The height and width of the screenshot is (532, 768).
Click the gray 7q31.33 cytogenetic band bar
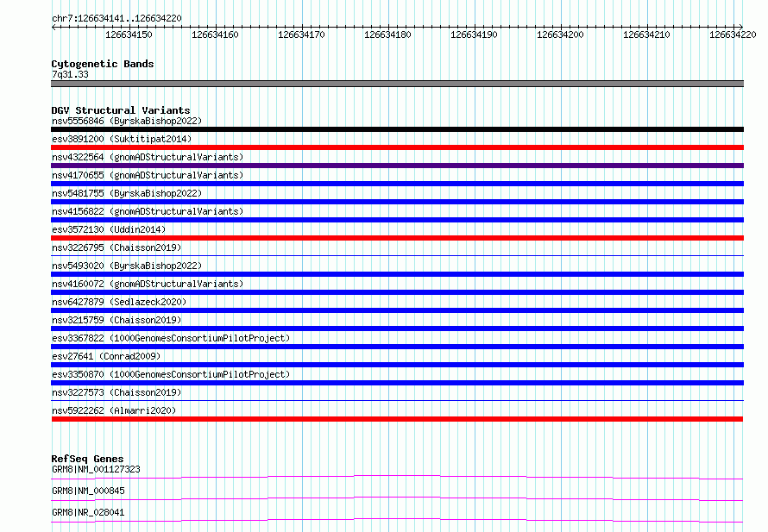tap(397, 84)
